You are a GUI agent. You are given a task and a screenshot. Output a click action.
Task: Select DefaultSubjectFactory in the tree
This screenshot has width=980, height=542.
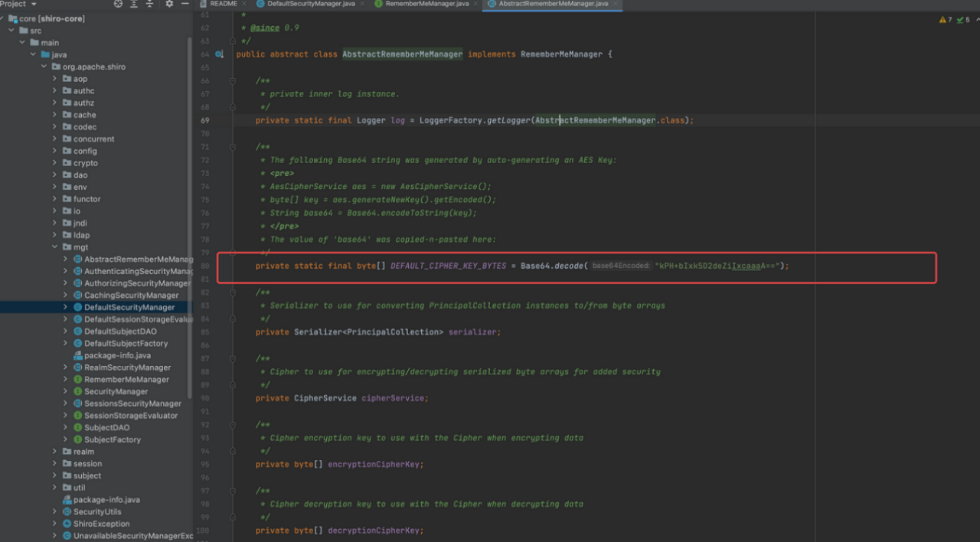pyautogui.click(x=126, y=344)
